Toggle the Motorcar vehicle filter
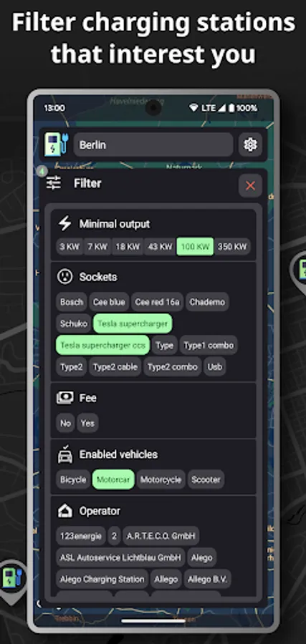 coord(113,479)
